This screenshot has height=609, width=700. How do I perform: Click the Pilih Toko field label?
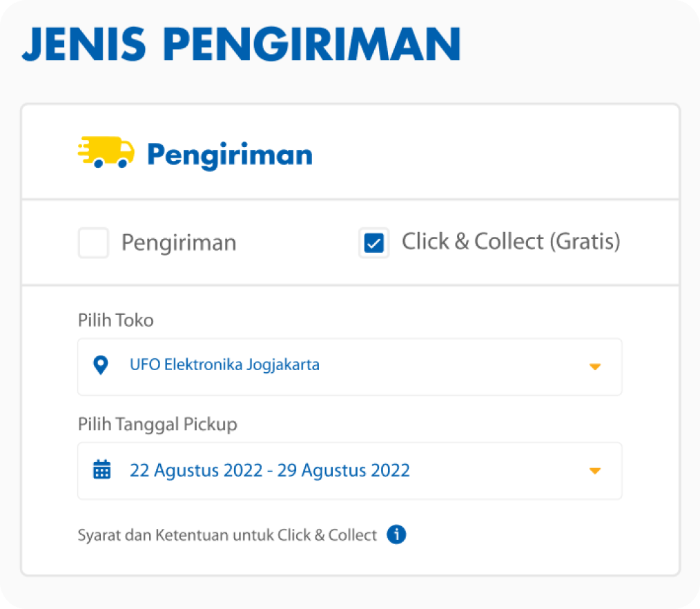coord(115,320)
